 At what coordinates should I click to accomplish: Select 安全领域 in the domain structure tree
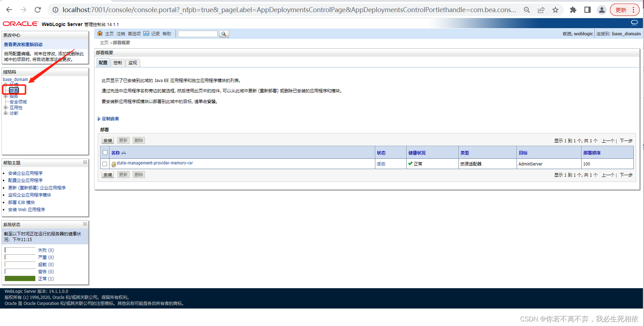18,102
